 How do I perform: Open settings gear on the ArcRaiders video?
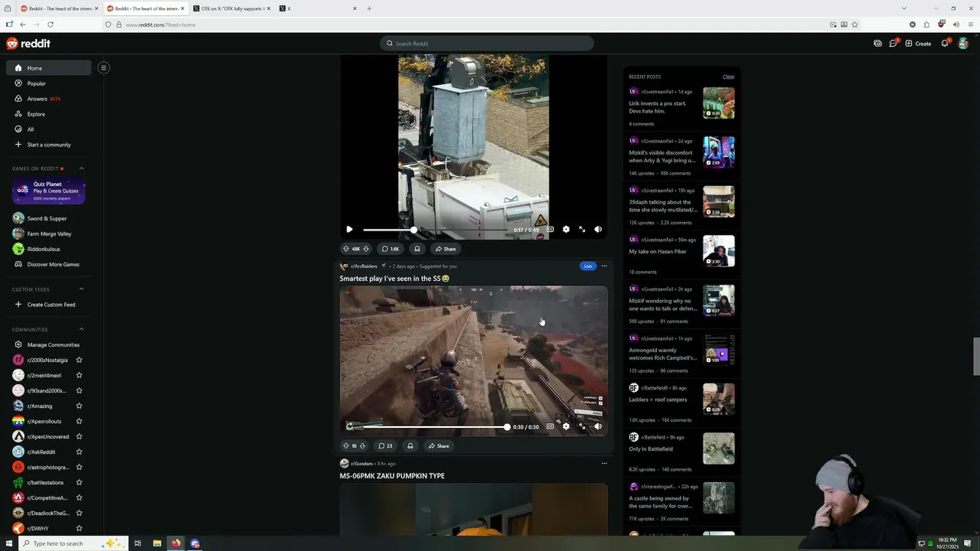[566, 426]
